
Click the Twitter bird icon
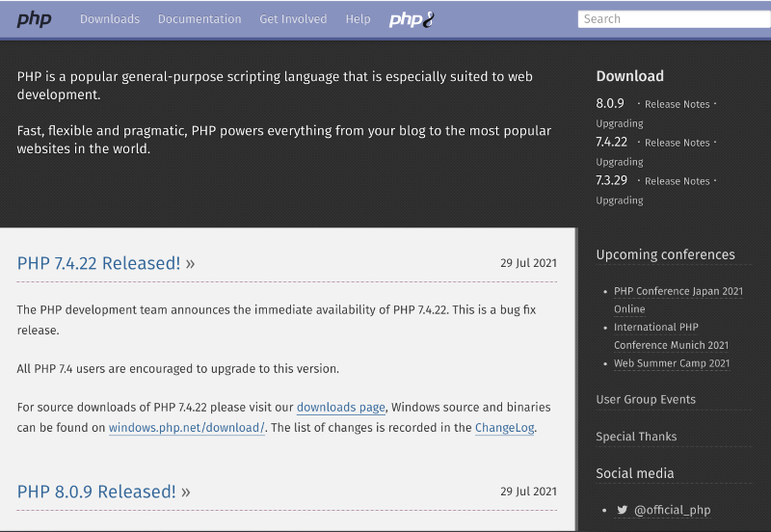tap(622, 510)
